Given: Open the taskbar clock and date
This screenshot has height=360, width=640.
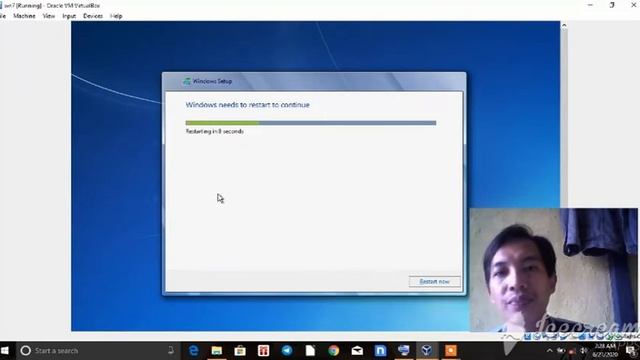Looking at the screenshot, I should pyautogui.click(x=605, y=351).
